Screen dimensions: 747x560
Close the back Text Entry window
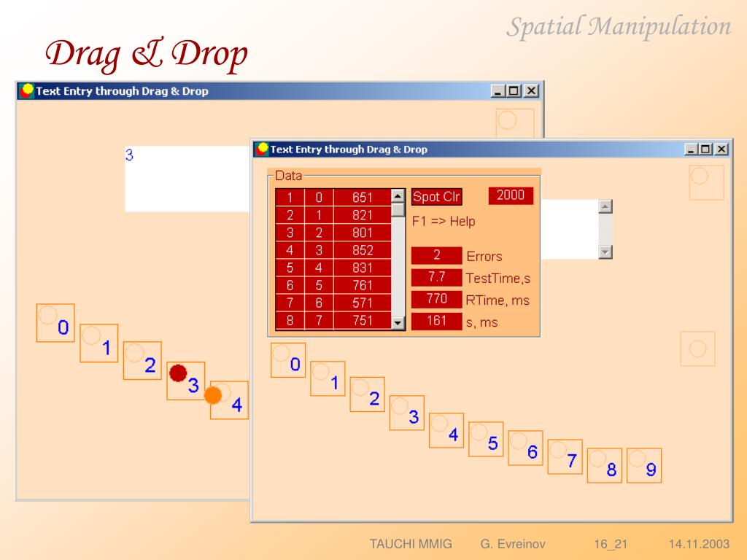click(x=531, y=90)
